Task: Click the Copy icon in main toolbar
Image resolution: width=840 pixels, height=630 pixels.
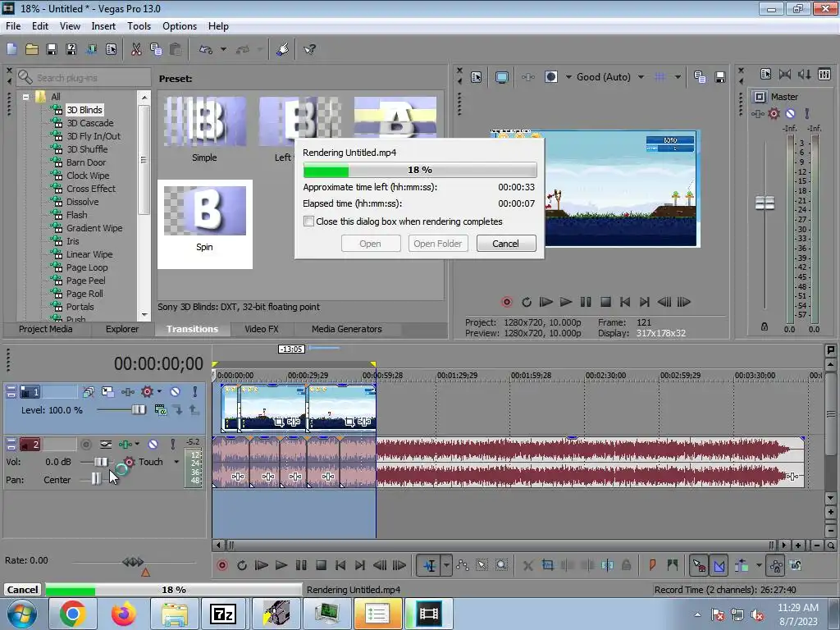Action: click(x=156, y=49)
